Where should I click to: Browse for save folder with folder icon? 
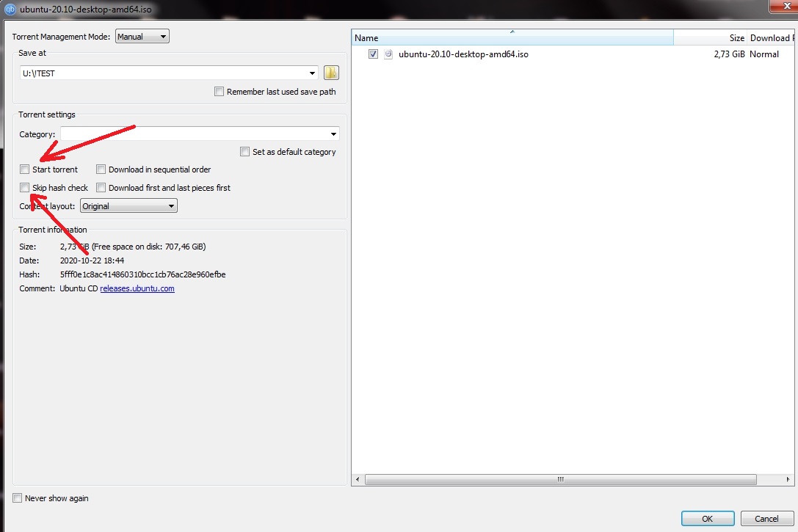(x=331, y=73)
